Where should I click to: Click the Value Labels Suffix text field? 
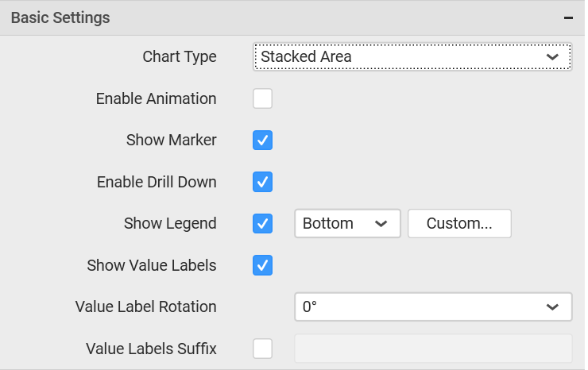pyautogui.click(x=434, y=349)
